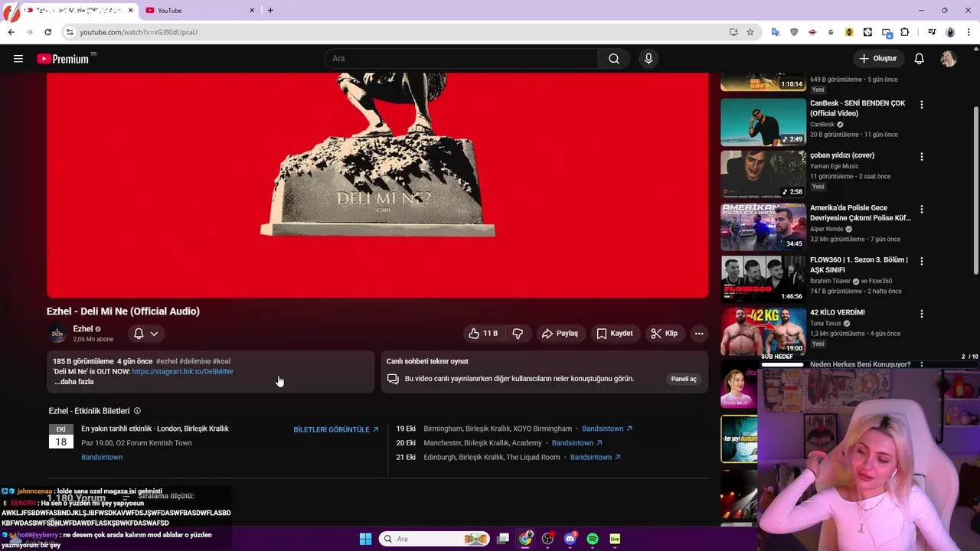Viewport: 980px width, 551px height.
Task: Open options for CanBesk video
Action: click(x=922, y=104)
